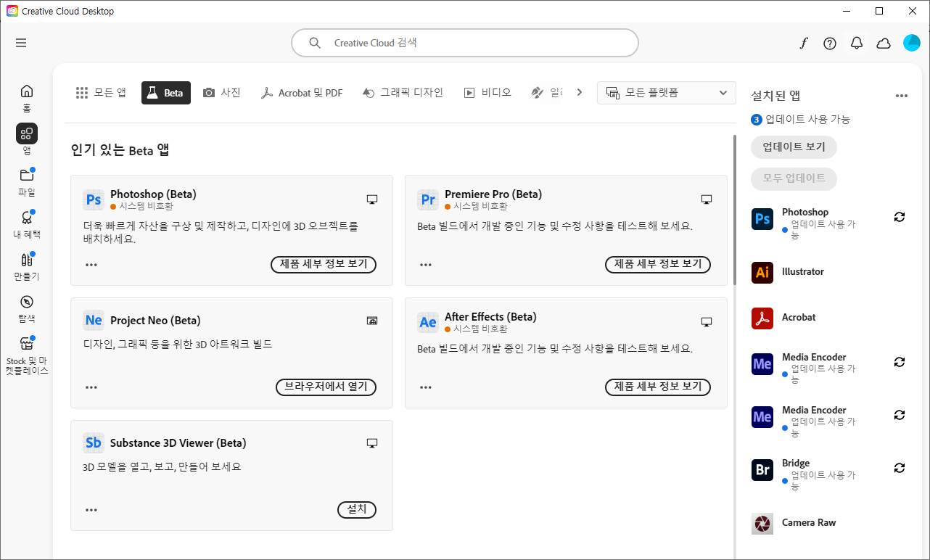
Task: Open more options for Photoshop (Beta) card
Action: [91, 265]
